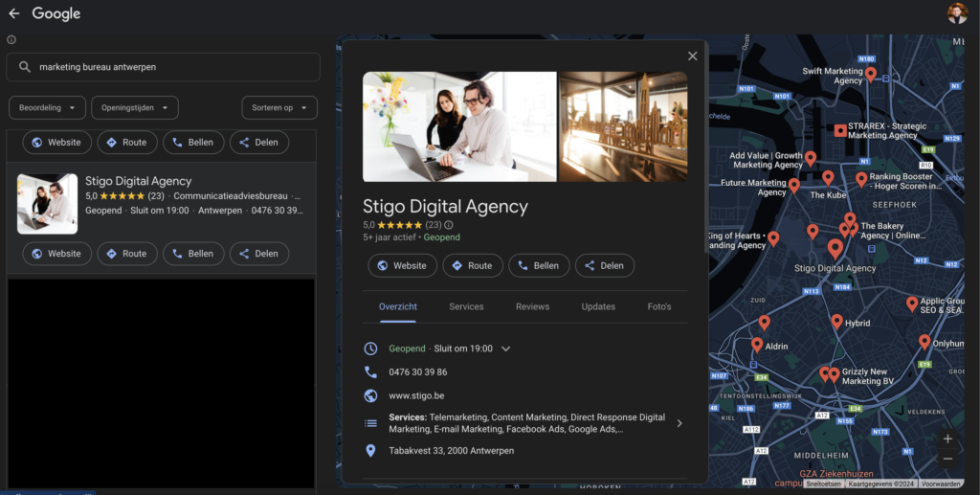
Task: Focus the 'marketing bureau antwerpen' search field
Action: 163,67
